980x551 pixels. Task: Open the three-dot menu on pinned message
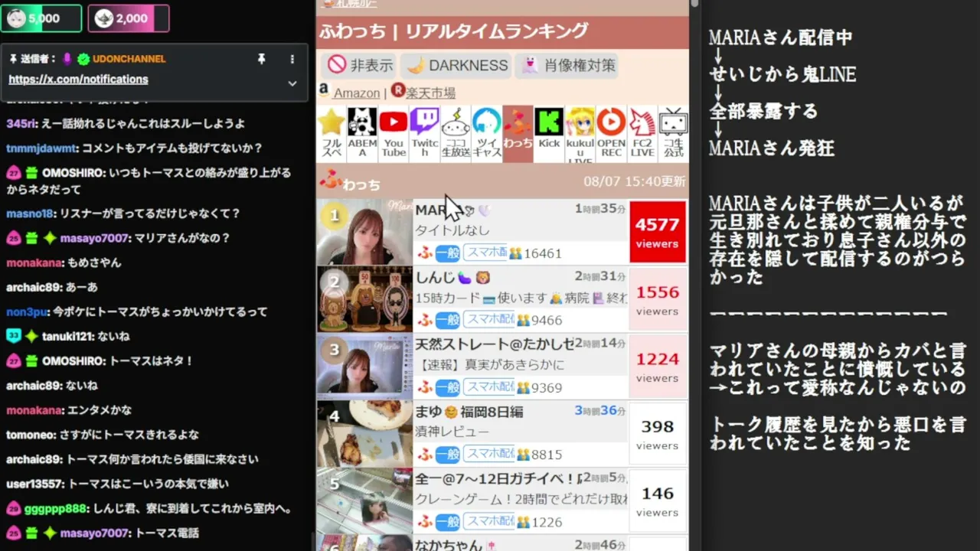(x=292, y=59)
